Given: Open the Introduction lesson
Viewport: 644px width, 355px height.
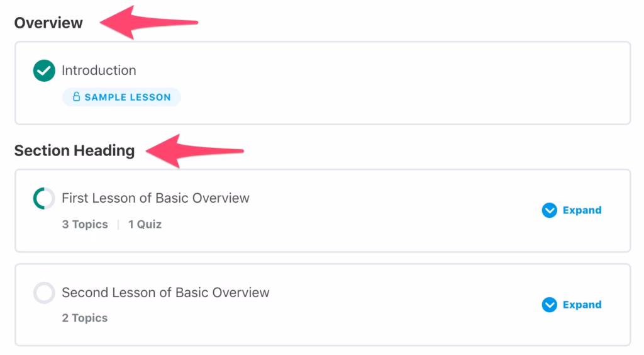Looking at the screenshot, I should 99,70.
